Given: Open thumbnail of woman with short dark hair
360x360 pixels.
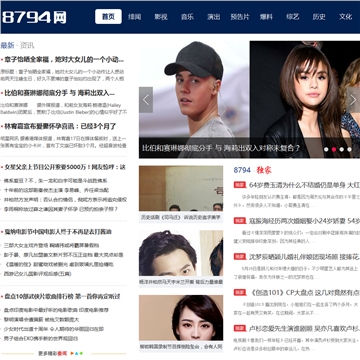Looking at the screenshot, I should point(181,318).
